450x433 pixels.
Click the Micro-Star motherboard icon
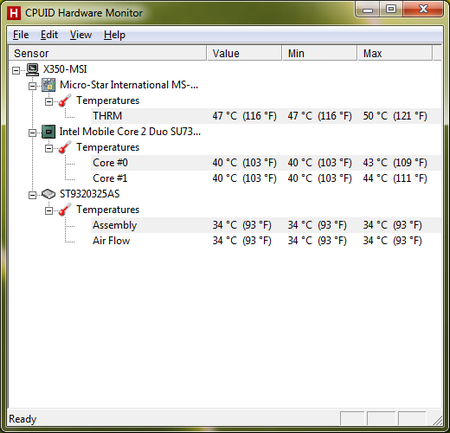[x=49, y=85]
